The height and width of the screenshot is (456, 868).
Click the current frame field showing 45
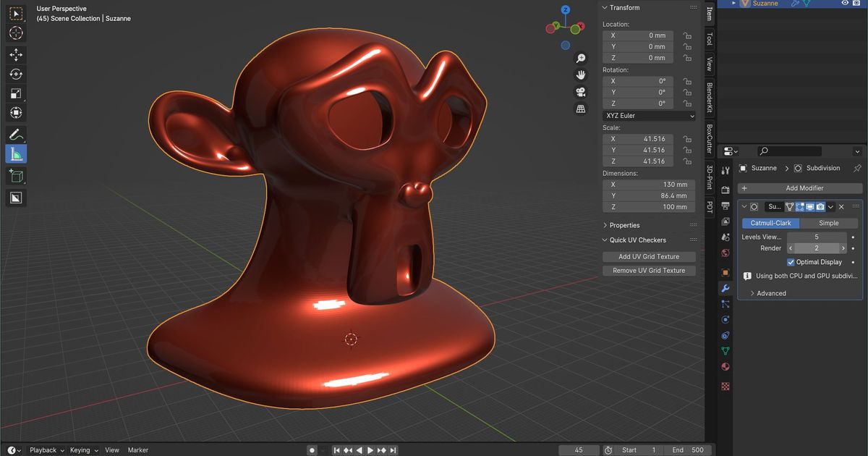[x=579, y=449]
